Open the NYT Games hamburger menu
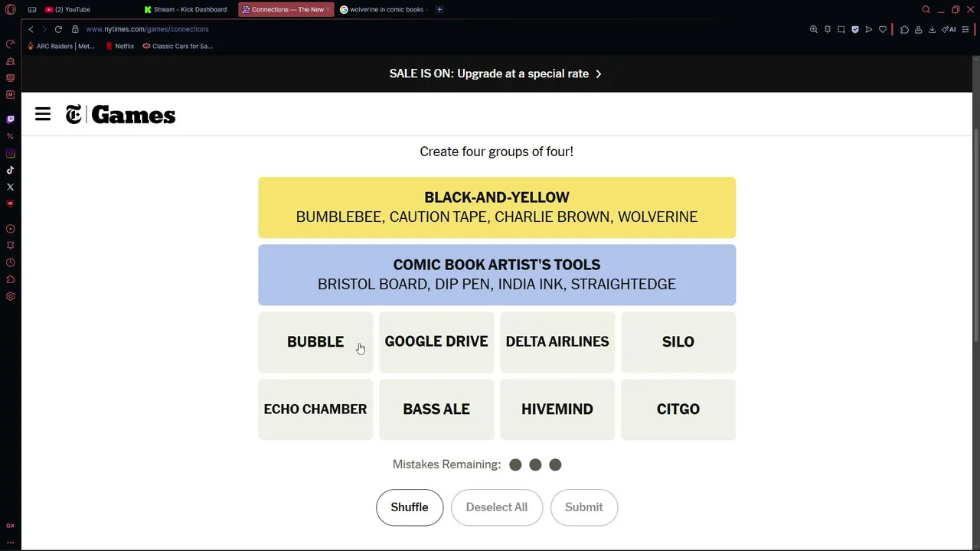Viewport: 980px width, 551px height. 43,115
